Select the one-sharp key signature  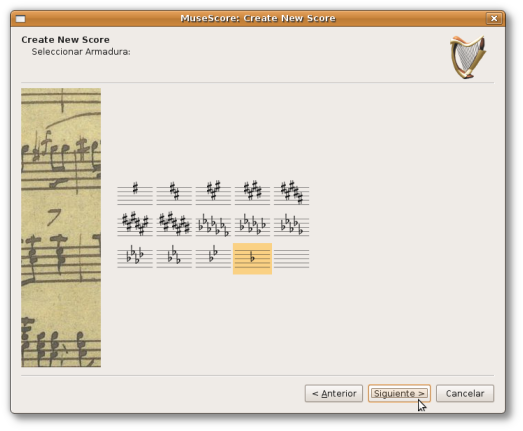pyautogui.click(x=135, y=193)
